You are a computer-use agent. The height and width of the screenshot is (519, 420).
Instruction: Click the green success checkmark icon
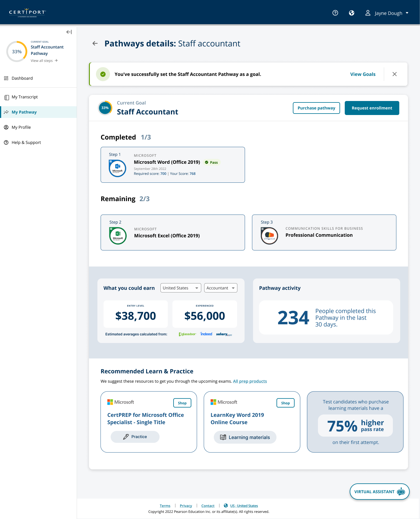coord(103,74)
